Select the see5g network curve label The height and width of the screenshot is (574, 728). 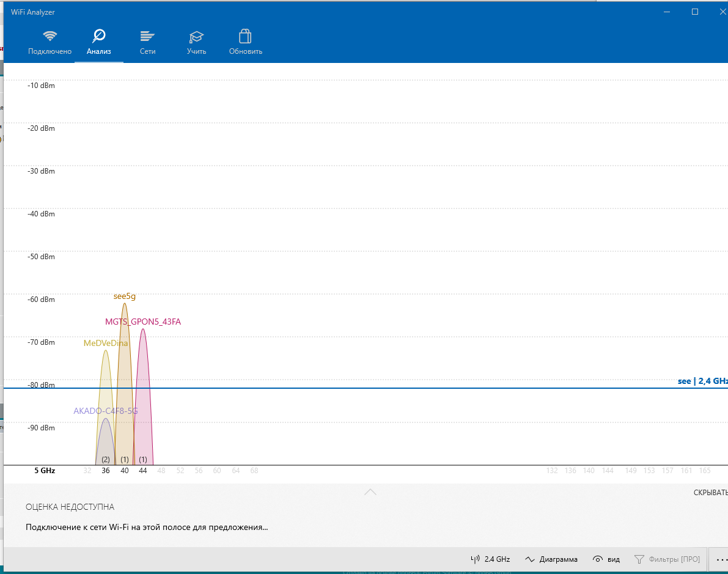pos(125,296)
